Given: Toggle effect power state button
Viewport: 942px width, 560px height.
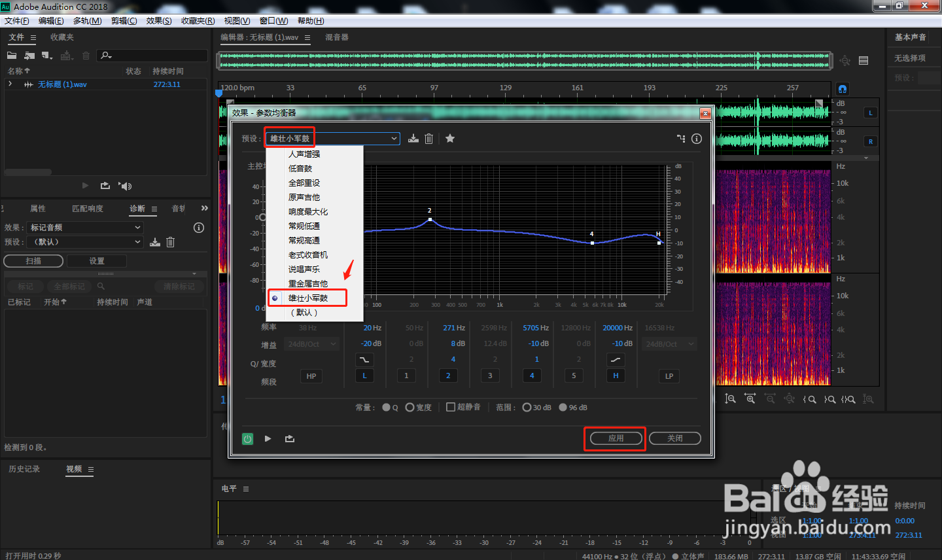Looking at the screenshot, I should click(x=247, y=439).
